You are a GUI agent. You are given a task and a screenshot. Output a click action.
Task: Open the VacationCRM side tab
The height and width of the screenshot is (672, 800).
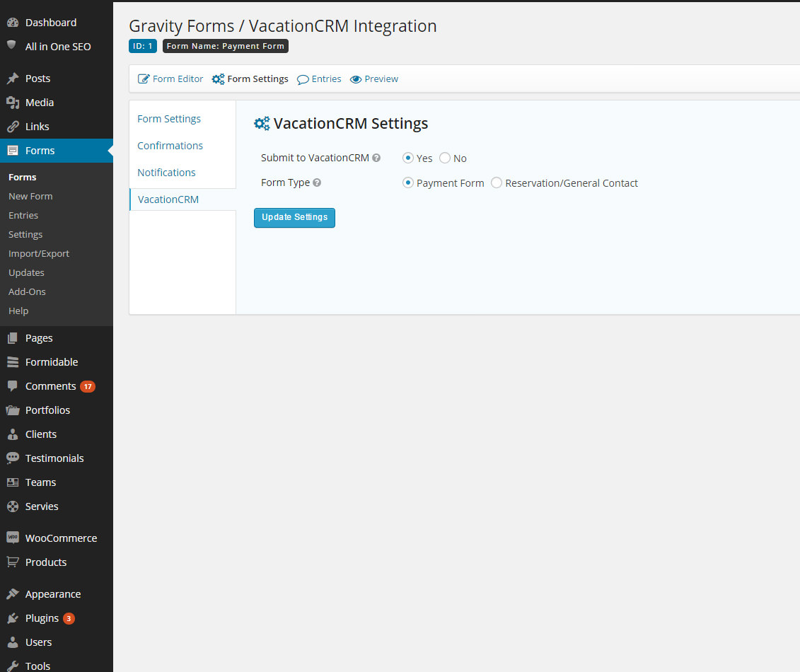point(168,199)
